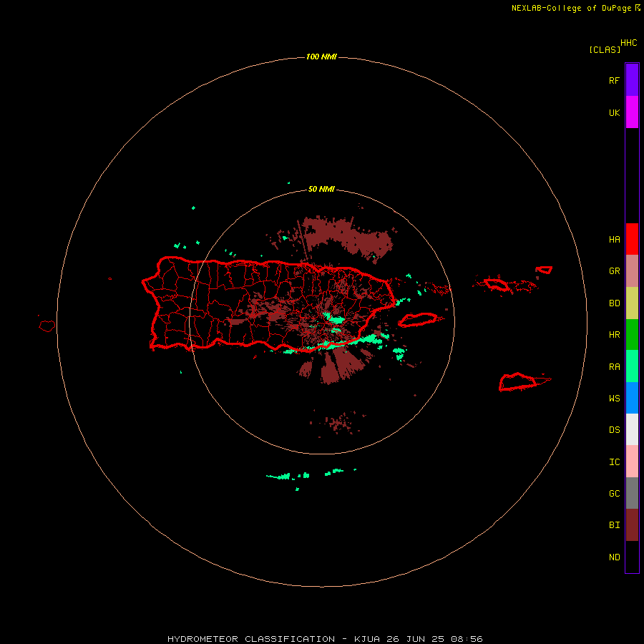Screen dimensions: 644x644
Task: Click the HHC product code label
Action: [x=628, y=43]
